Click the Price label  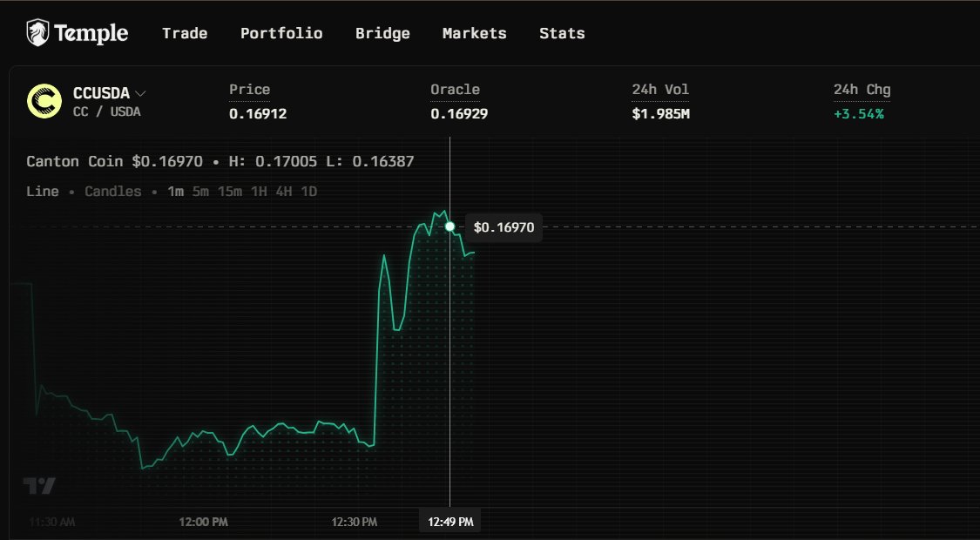[x=249, y=90]
